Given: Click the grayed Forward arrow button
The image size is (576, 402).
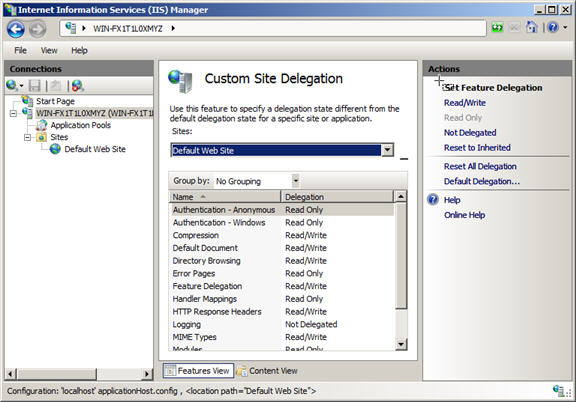Looking at the screenshot, I should 37,29.
